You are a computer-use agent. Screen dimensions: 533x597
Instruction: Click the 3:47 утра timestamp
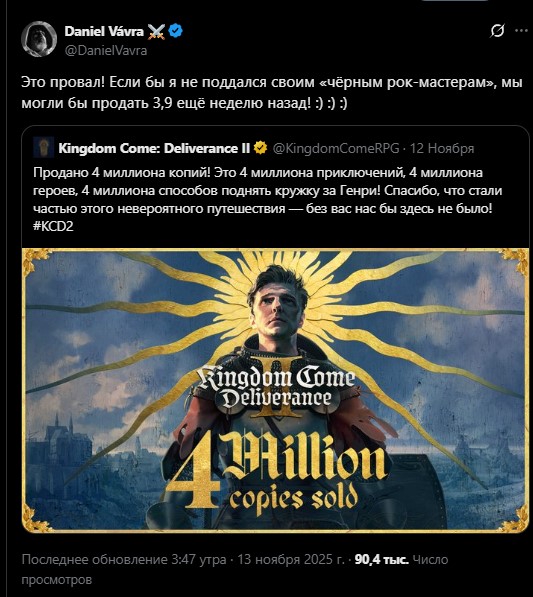199,559
